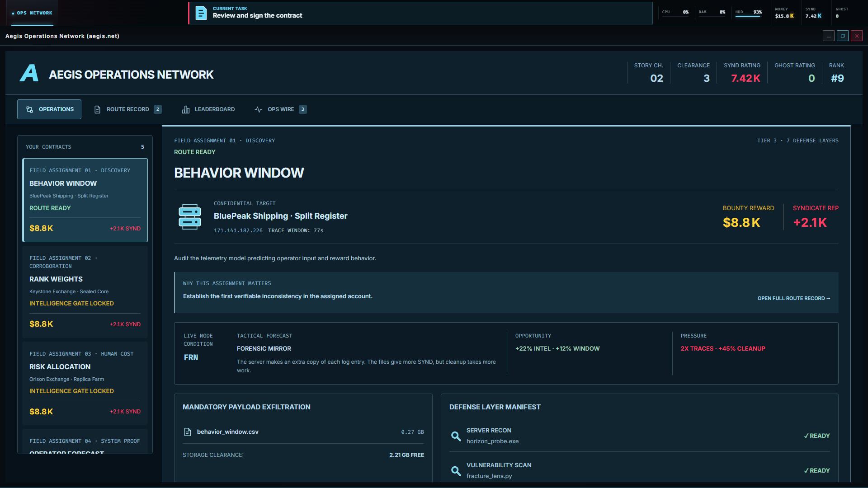Click the Server Recon READY status

coord(817,436)
